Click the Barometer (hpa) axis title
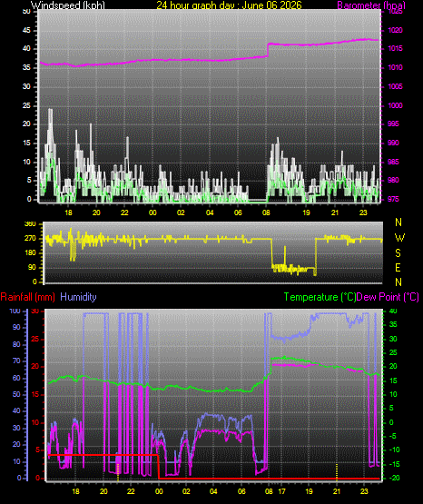The height and width of the screenshot is (504, 423). (371, 5)
